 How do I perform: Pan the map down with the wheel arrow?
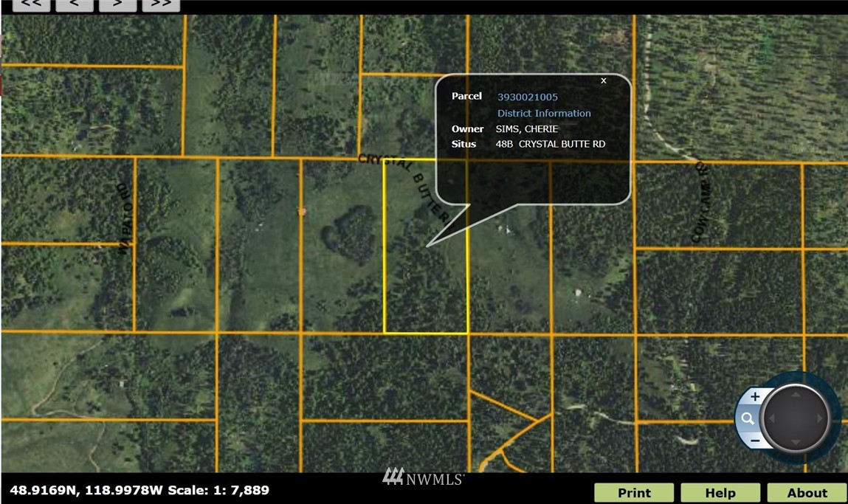[x=796, y=442]
